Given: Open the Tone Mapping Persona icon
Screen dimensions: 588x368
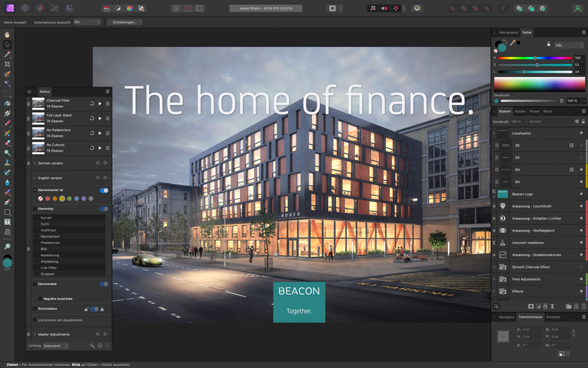Looking at the screenshot, I should coord(55,8).
